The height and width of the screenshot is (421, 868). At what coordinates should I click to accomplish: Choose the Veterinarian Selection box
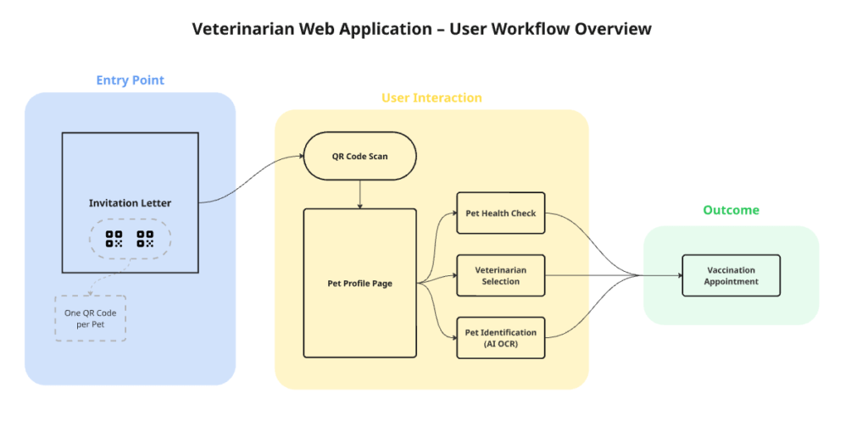500,275
